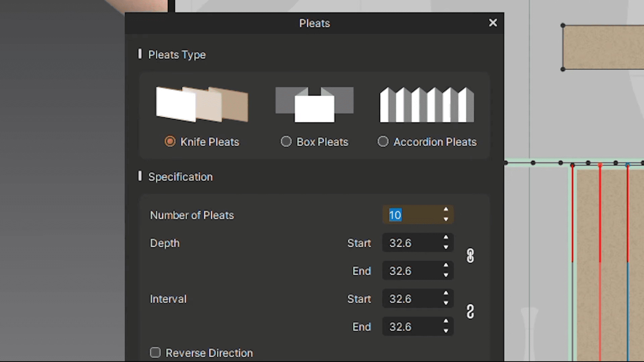
Task: Select the Knife Pleats illustration icon
Action: click(201, 104)
